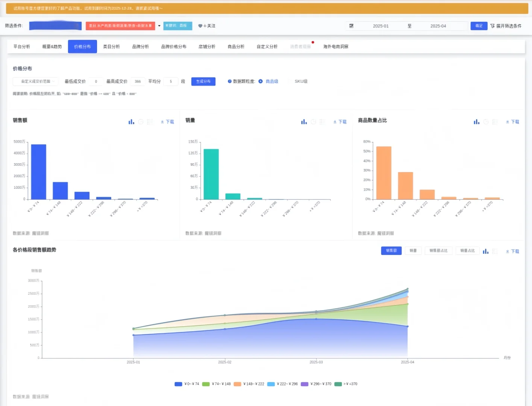Select bar chart view in 销售额 card
Viewport: 532px width, 406px height.
(x=131, y=122)
